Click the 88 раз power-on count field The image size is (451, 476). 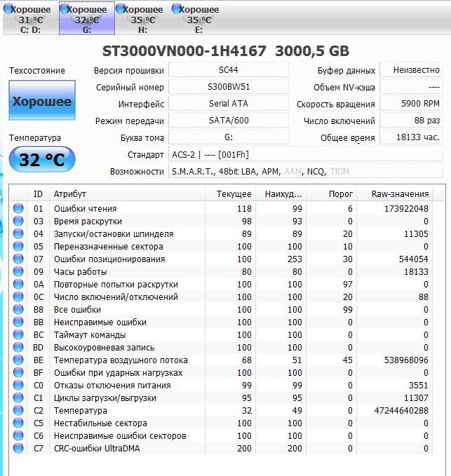click(411, 121)
